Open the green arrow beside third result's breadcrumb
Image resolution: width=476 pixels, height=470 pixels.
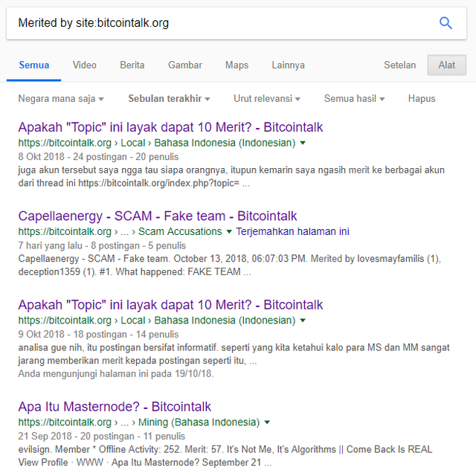(x=303, y=321)
